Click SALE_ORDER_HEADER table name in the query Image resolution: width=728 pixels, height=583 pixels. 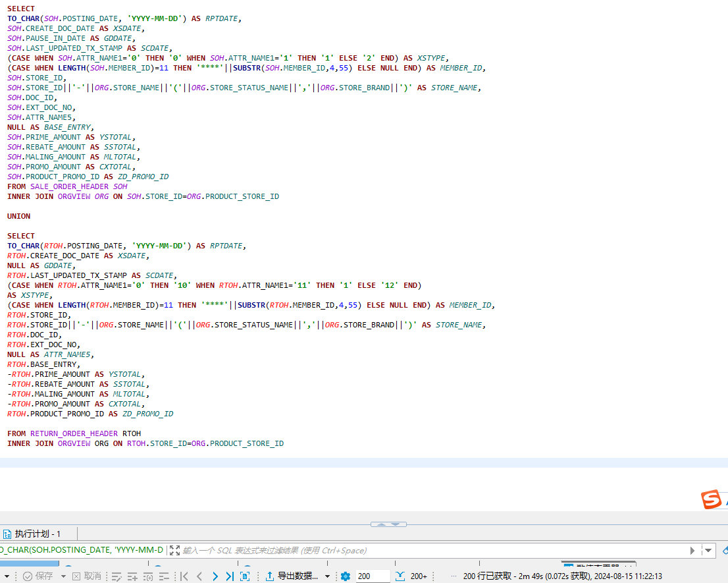(x=70, y=186)
